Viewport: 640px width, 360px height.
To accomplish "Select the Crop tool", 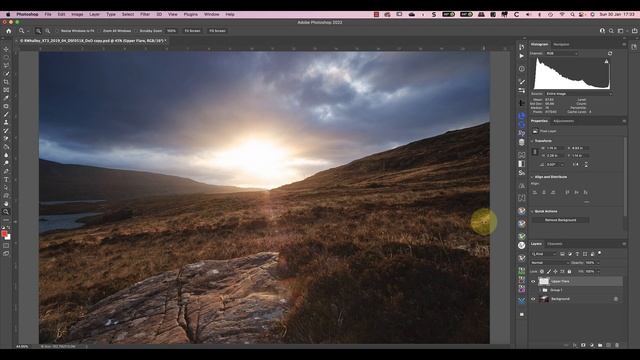I will point(6,82).
